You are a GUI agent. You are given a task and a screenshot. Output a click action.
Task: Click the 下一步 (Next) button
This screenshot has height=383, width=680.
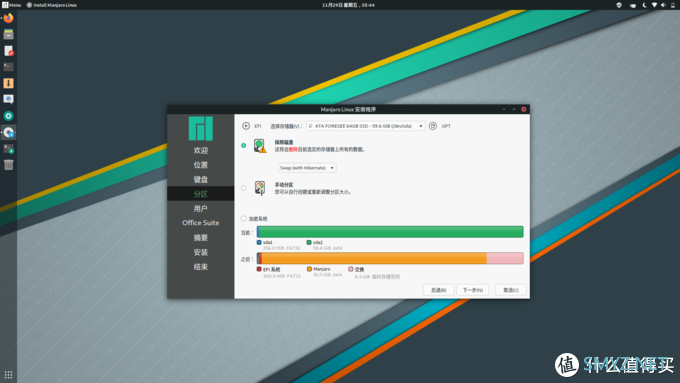473,290
